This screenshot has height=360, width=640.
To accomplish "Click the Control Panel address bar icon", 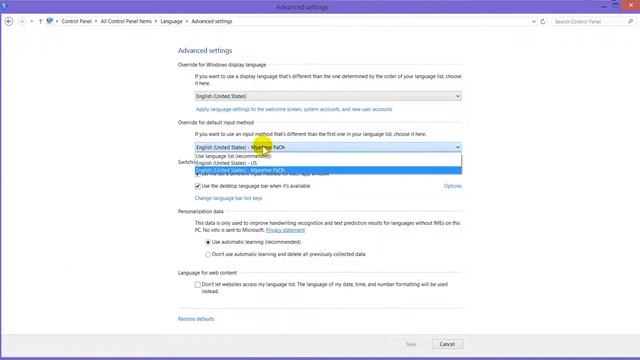I will coord(50,21).
